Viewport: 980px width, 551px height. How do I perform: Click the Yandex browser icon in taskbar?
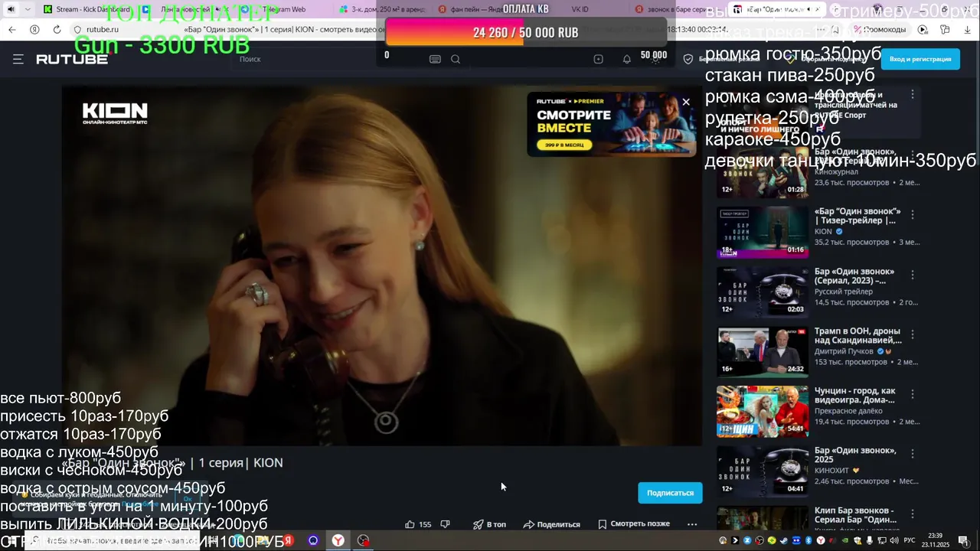338,540
